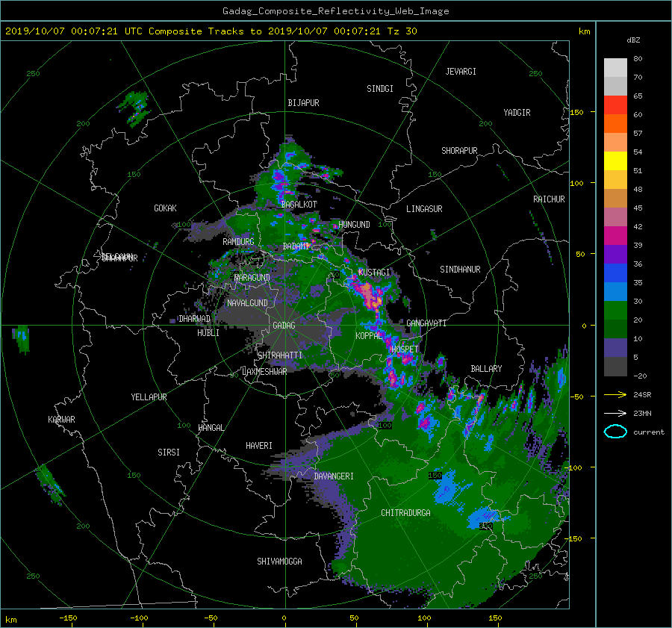Click the YADGIR city label
This screenshot has height=628, width=672.
[517, 113]
